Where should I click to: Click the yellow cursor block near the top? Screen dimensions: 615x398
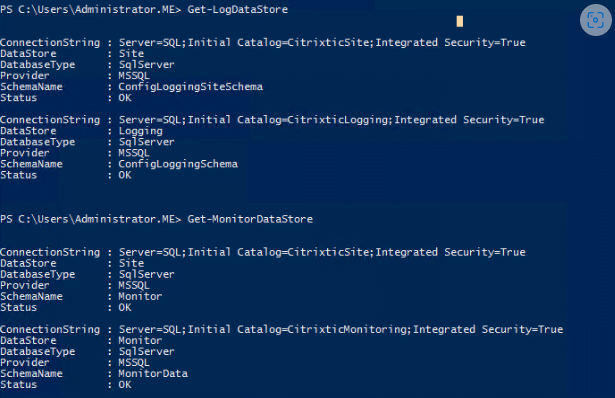[460, 21]
